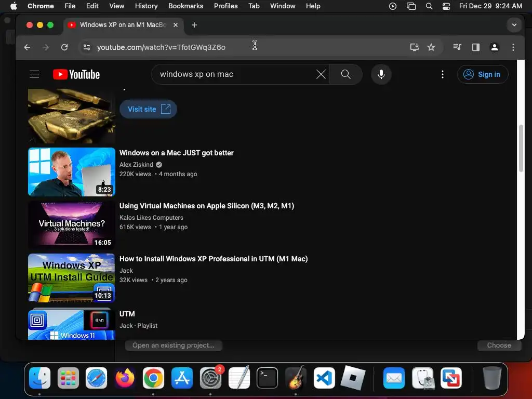View site information icon in address bar

(x=87, y=47)
